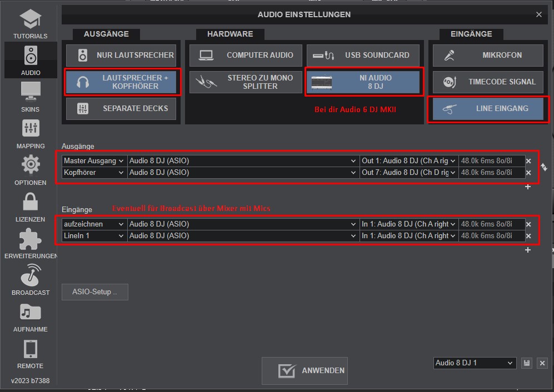This screenshot has width=554, height=392.
Task: Remove the LineIn 1 input row
Action: [x=528, y=236]
